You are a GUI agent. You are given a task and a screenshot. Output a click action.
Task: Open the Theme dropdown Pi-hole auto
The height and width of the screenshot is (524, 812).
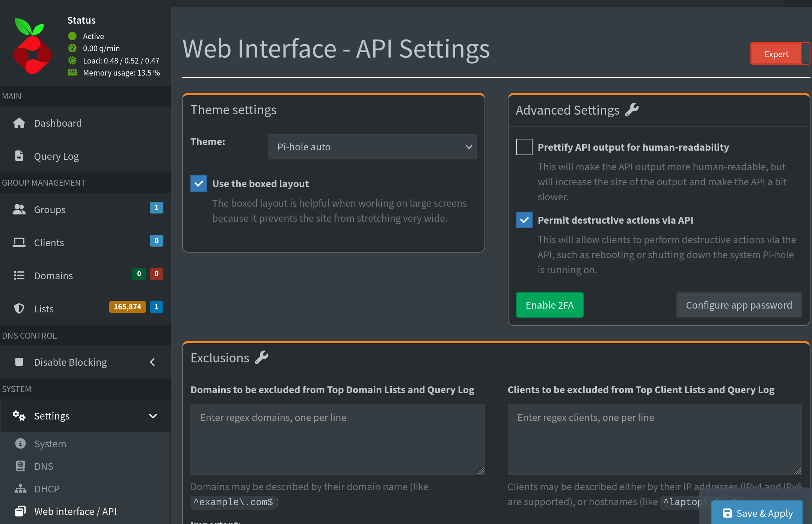pos(372,147)
